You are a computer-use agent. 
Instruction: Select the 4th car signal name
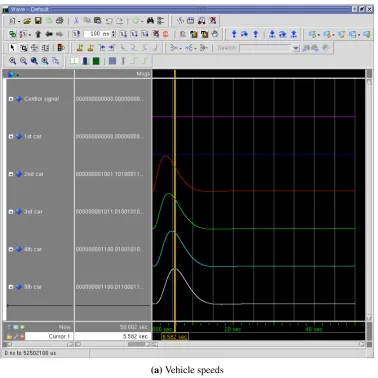pos(33,249)
